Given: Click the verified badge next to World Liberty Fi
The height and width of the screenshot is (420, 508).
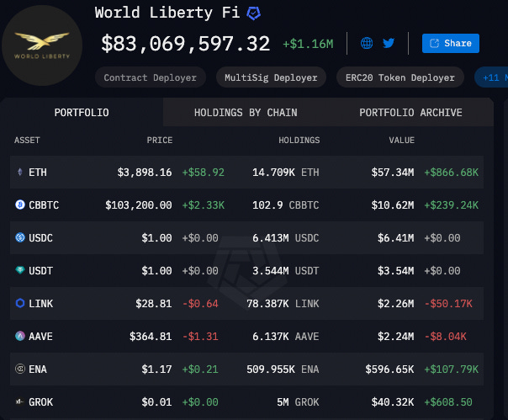Looking at the screenshot, I should (253, 13).
